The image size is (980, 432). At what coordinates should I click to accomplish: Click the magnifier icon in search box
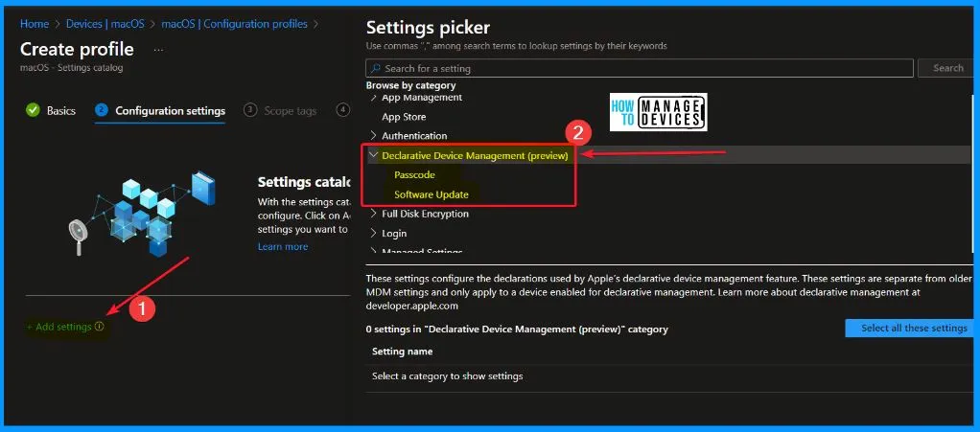[376, 68]
